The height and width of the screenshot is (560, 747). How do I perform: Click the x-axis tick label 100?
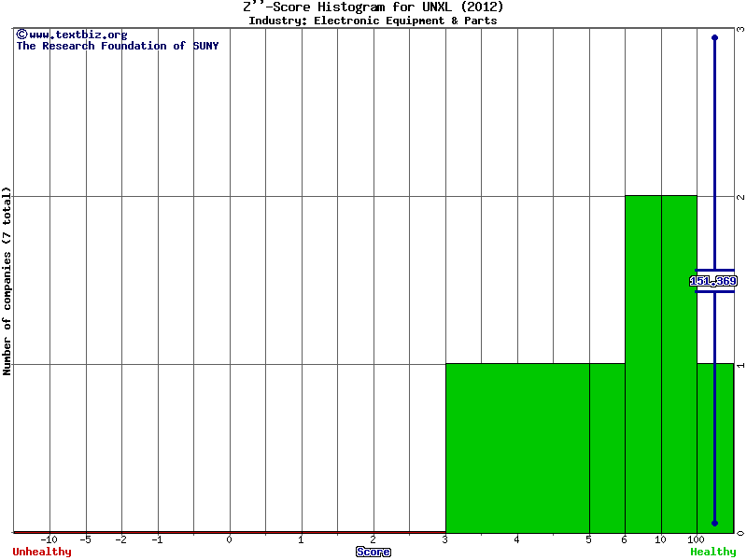[x=696, y=540]
